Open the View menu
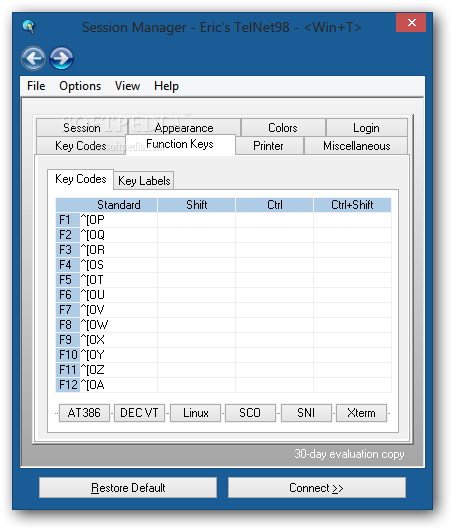 coord(127,86)
